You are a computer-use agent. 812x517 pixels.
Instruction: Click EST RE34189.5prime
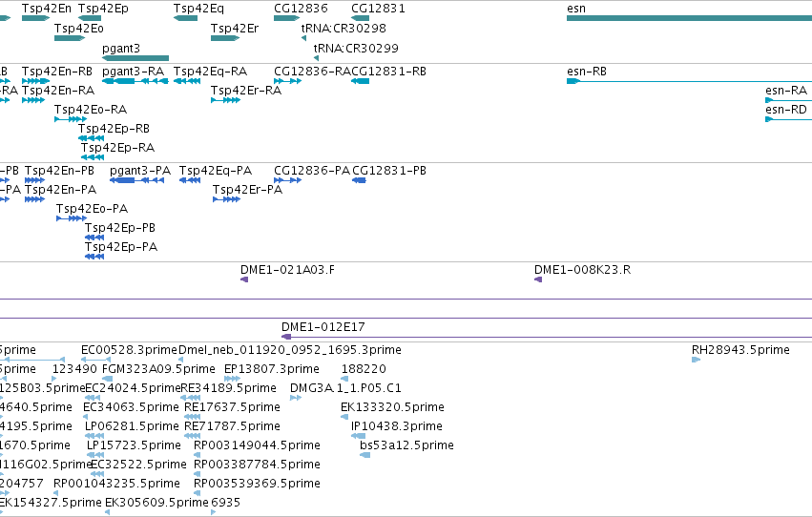pyautogui.click(x=191, y=398)
